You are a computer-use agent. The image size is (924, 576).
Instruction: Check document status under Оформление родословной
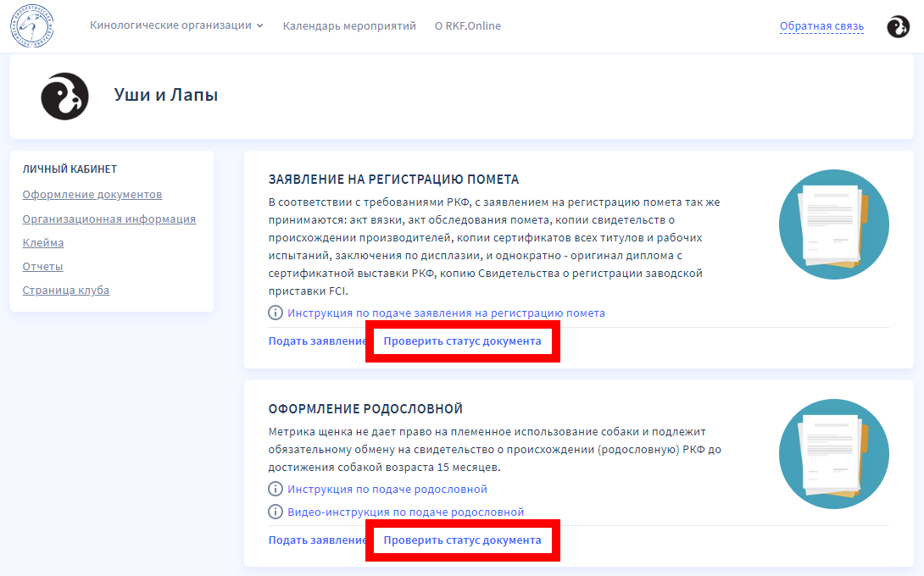tap(462, 540)
